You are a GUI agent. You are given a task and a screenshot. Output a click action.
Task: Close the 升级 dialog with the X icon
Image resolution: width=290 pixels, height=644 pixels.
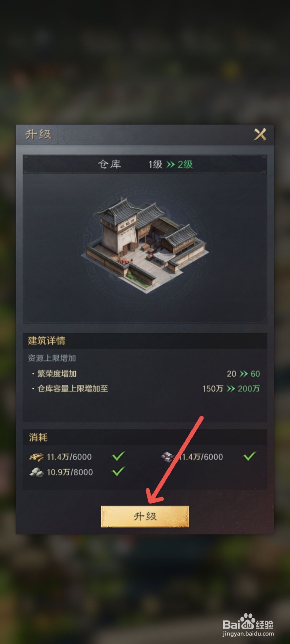point(260,134)
